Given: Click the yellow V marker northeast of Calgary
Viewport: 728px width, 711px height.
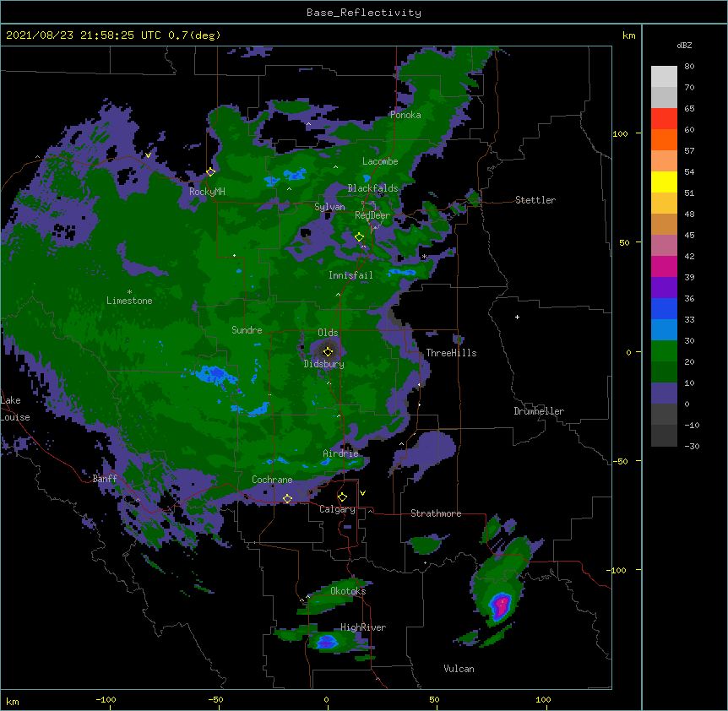Looking at the screenshot, I should coord(362,493).
